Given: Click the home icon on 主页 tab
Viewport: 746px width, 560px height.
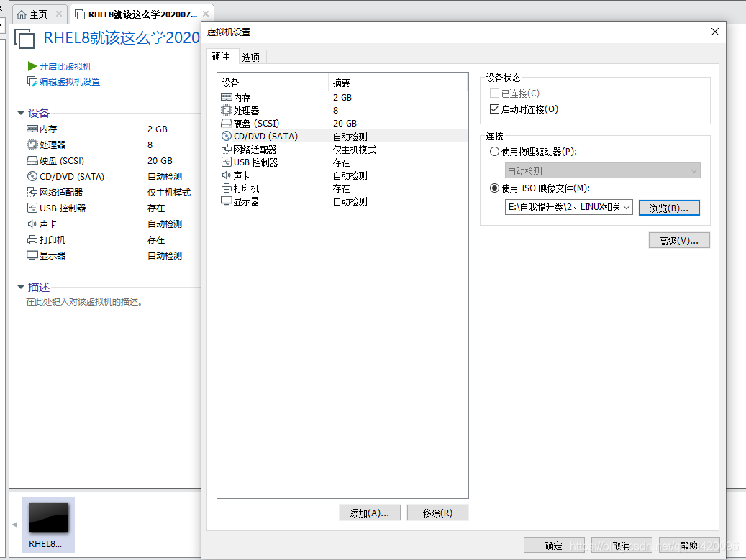Looking at the screenshot, I should click(22, 14).
